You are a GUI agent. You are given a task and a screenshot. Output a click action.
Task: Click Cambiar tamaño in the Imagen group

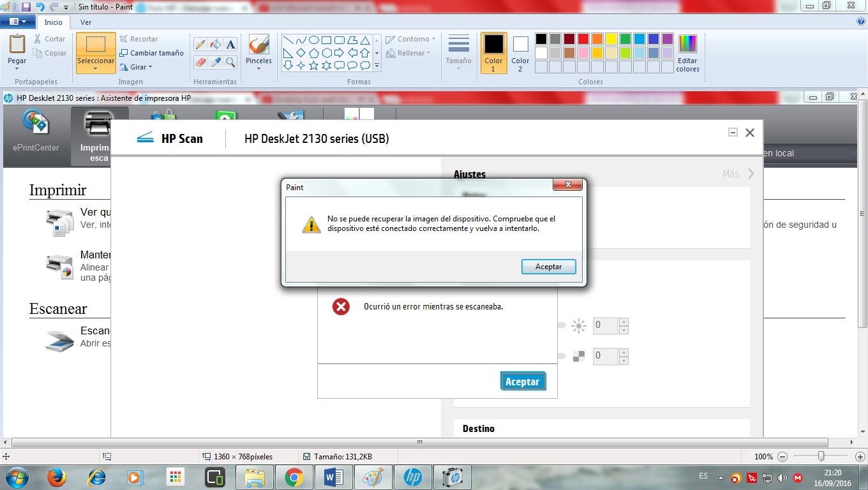(151, 53)
